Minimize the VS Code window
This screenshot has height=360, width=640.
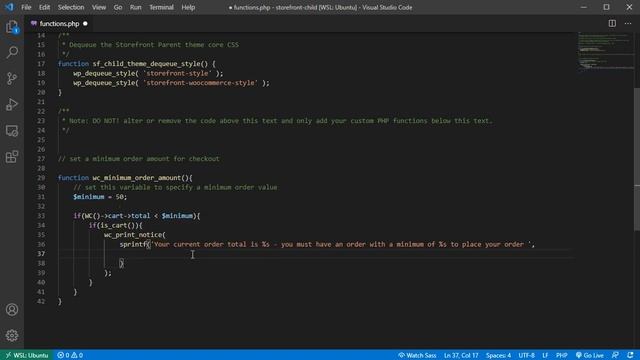pos(584,7)
